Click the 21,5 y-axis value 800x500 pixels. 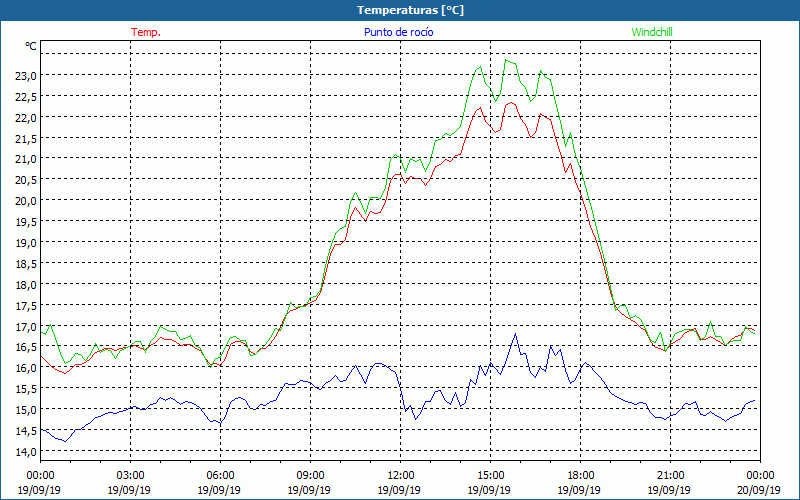(27, 138)
